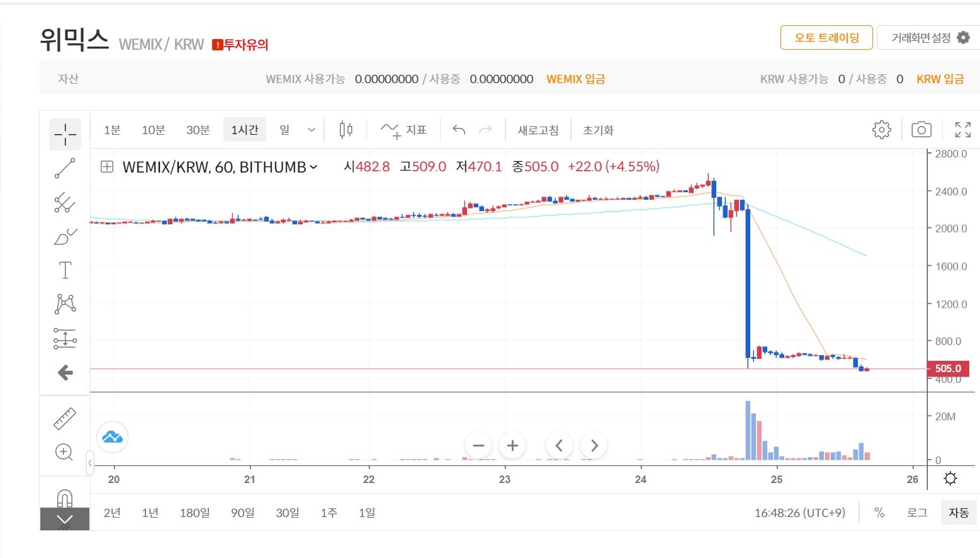Image resolution: width=980 pixels, height=558 pixels.
Task: Select the 1시간 interval
Action: 245,130
